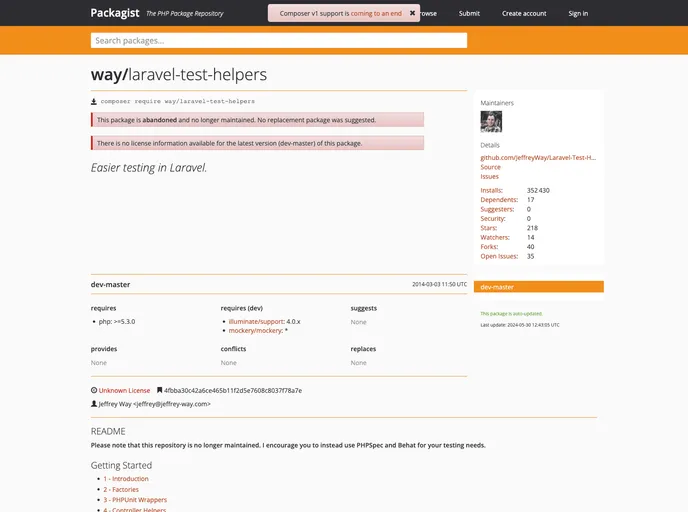Image resolution: width=688 pixels, height=512 pixels.
Task: Click the commit hash 4fbba30c42a6ce465b11f2d5e7608c8037f78a7e
Action: pos(233,390)
